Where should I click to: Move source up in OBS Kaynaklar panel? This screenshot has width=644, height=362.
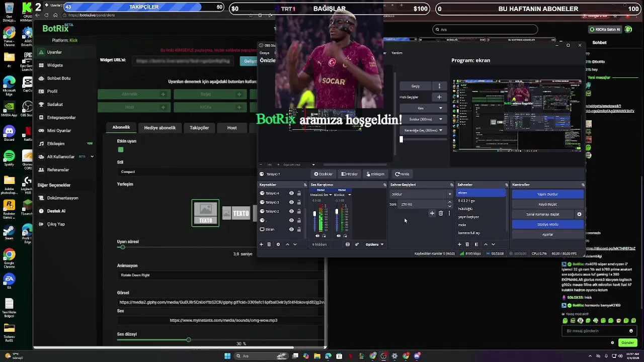click(x=287, y=244)
